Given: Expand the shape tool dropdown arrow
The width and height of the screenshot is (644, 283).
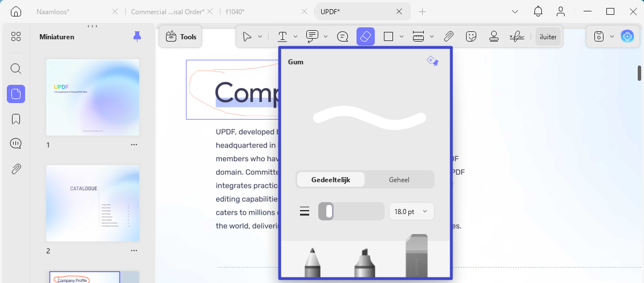Looking at the screenshot, I should coord(402,36).
